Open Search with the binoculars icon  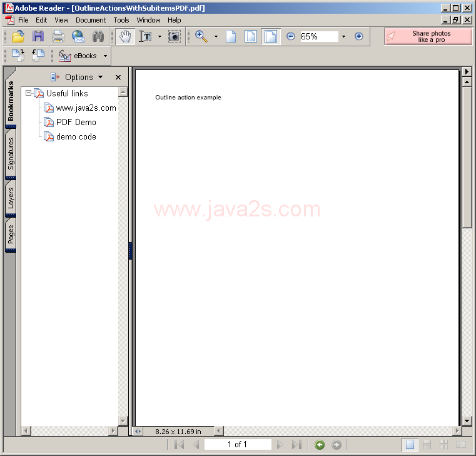(x=98, y=36)
